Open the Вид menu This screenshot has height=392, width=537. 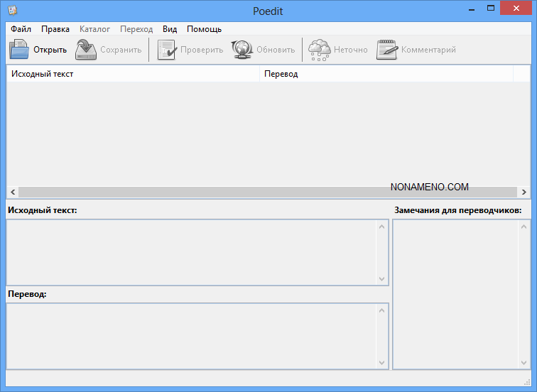coord(170,29)
